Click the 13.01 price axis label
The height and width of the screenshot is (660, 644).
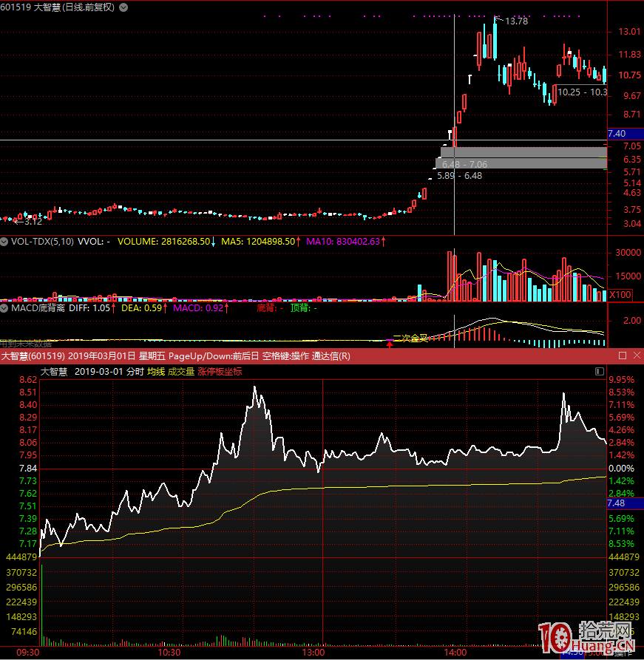[x=629, y=32]
